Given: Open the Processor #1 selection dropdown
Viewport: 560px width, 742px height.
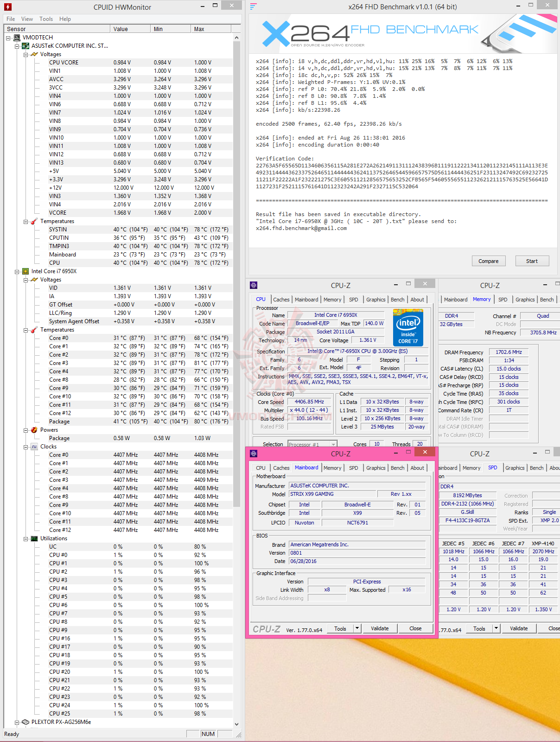Looking at the screenshot, I should pyautogui.click(x=333, y=444).
